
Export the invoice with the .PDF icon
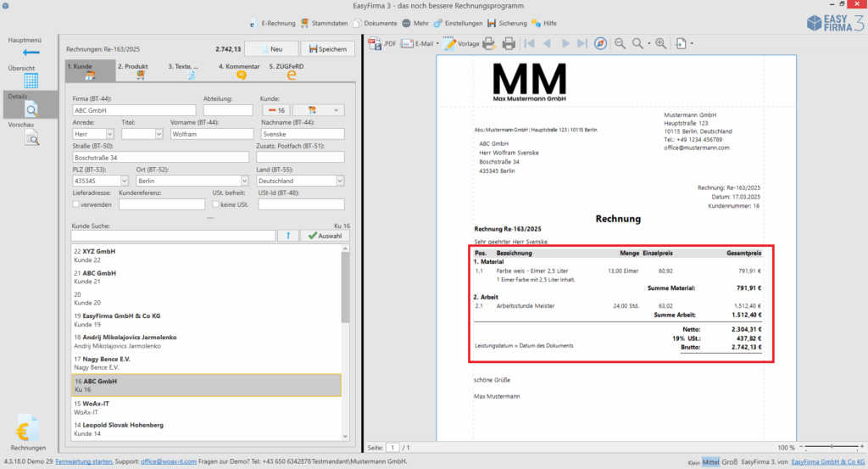[382, 44]
